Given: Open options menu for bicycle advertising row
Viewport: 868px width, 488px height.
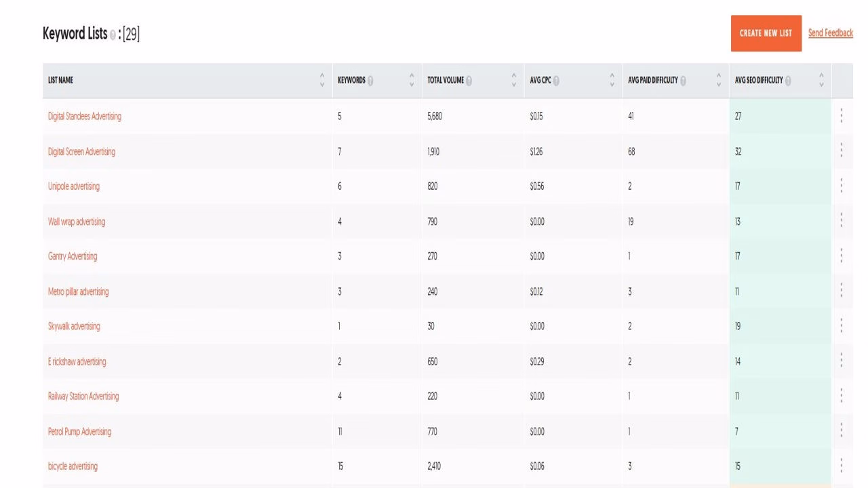Looking at the screenshot, I should pos(841,466).
